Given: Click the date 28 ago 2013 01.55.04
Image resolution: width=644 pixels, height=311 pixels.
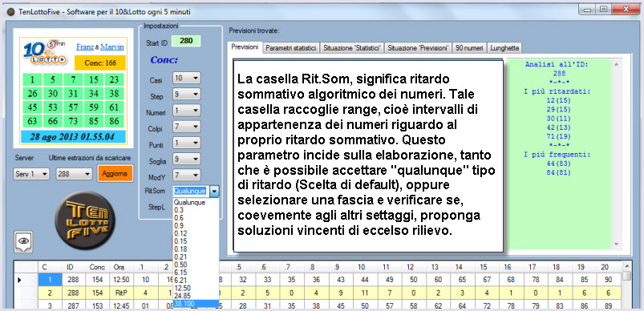Looking at the screenshot, I should coord(73,136).
